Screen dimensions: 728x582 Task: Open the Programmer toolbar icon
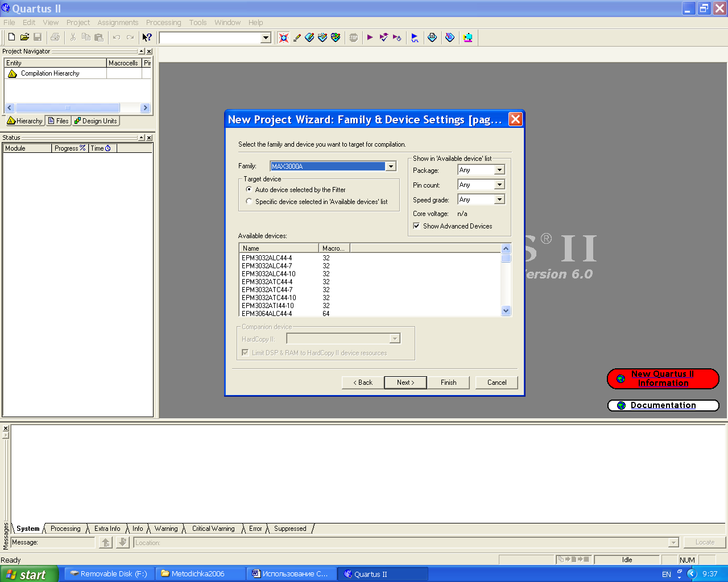450,38
